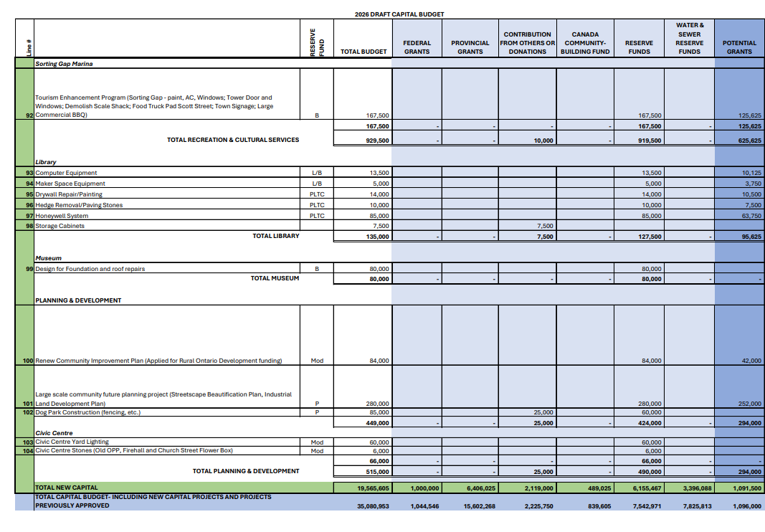Image resolution: width=765 pixels, height=532 pixels.
Task: Select the 252,000 potential grants value
Action: click(x=748, y=404)
